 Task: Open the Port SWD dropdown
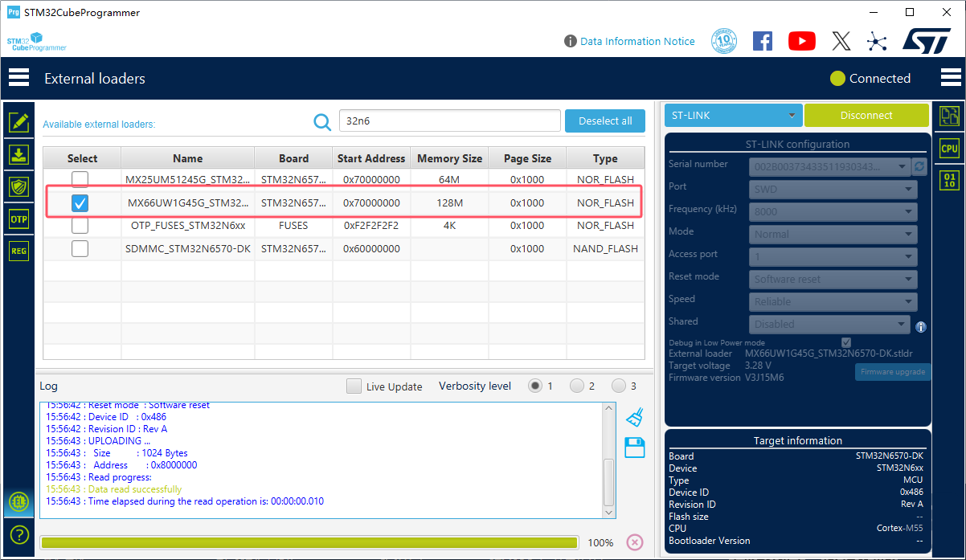[833, 189]
